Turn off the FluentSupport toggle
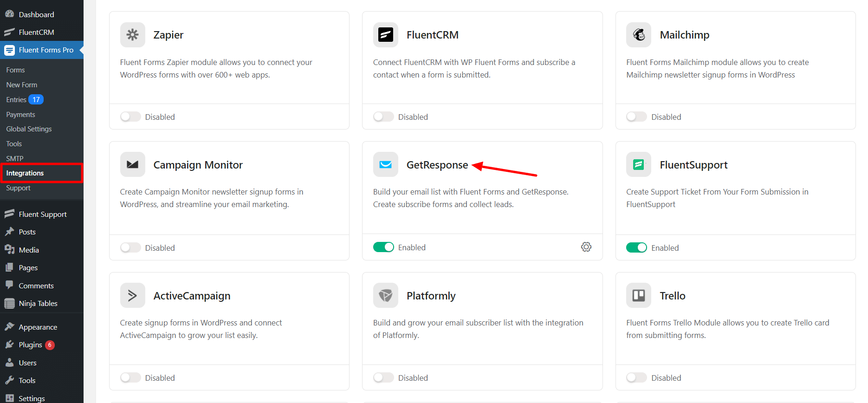This screenshot has height=403, width=868. (x=636, y=248)
